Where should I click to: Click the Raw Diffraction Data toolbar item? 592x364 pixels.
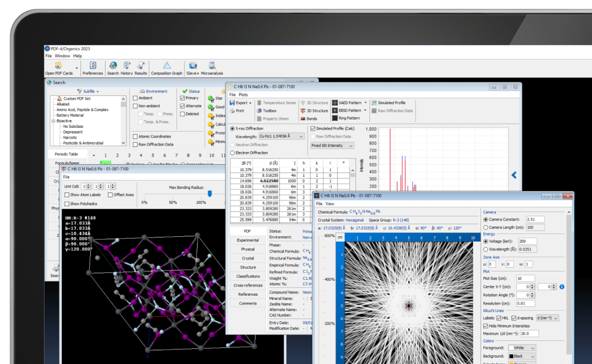tap(393, 111)
